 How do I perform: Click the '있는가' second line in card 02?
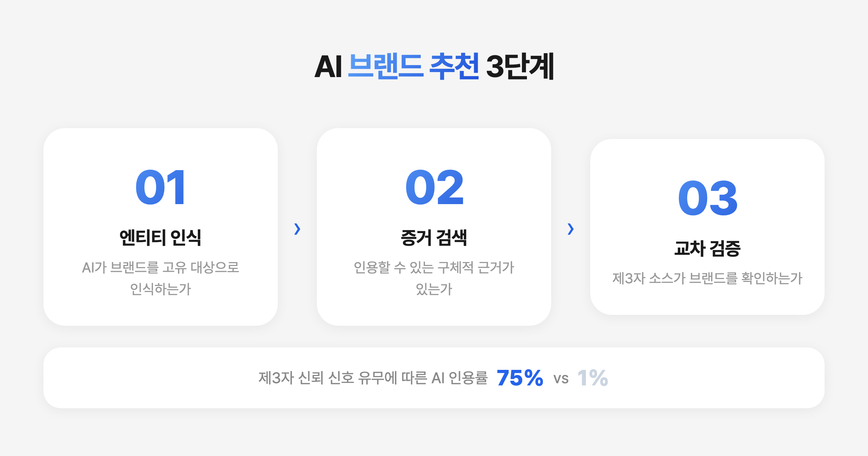point(434,289)
